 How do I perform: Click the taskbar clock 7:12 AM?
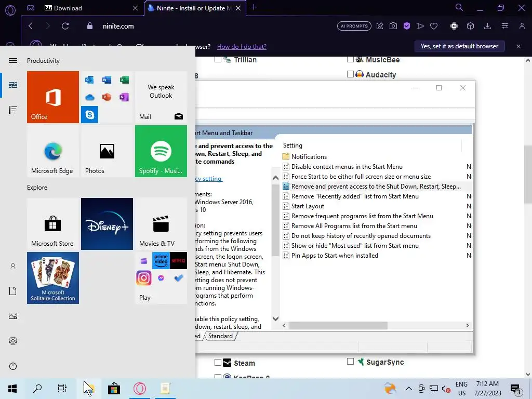(x=487, y=389)
